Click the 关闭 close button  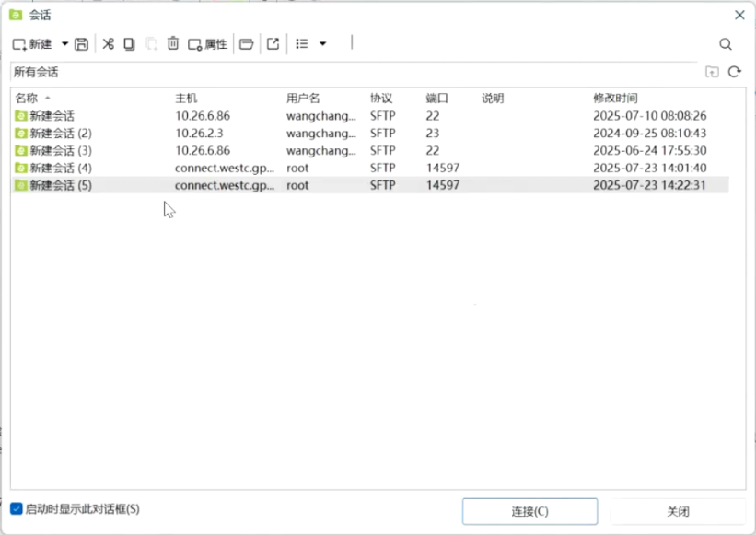[678, 511]
